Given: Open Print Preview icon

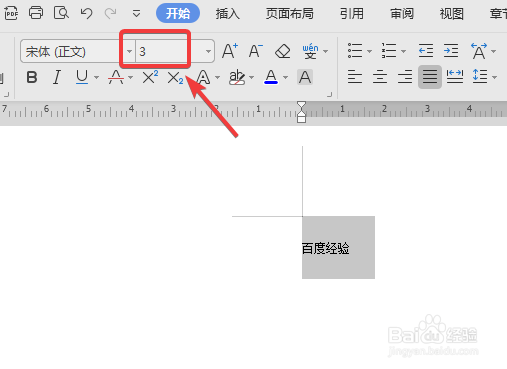Looking at the screenshot, I should (61, 13).
